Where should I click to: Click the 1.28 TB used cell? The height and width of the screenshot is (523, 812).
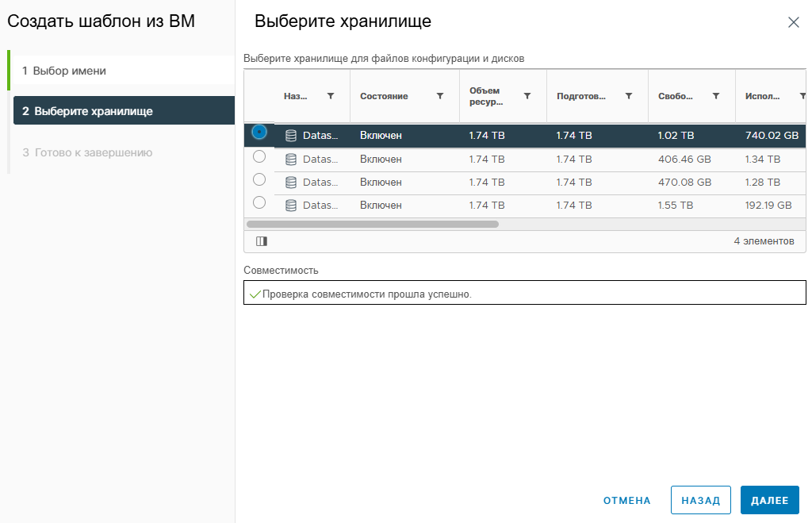tap(762, 182)
